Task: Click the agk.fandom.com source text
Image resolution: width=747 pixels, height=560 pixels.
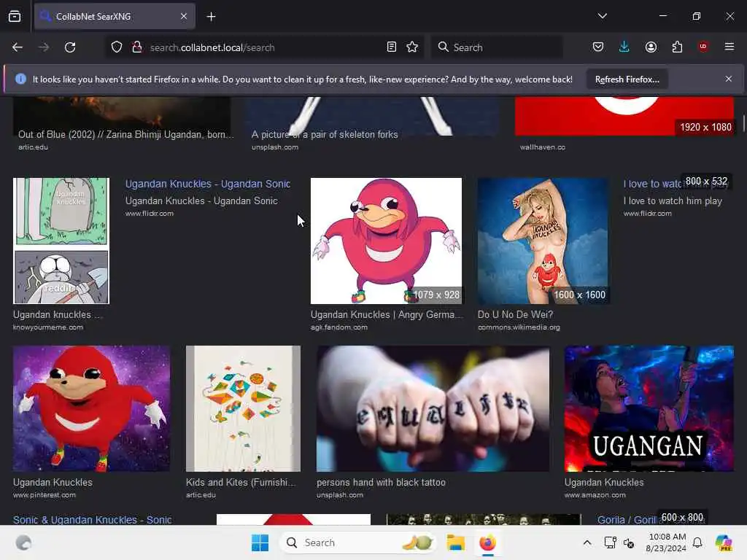Action: click(x=338, y=327)
